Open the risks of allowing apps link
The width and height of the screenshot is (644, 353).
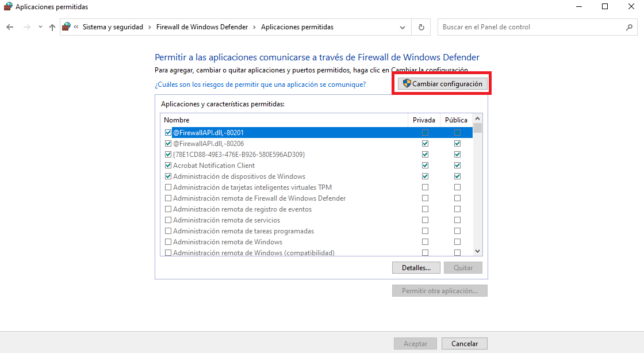pyautogui.click(x=260, y=85)
